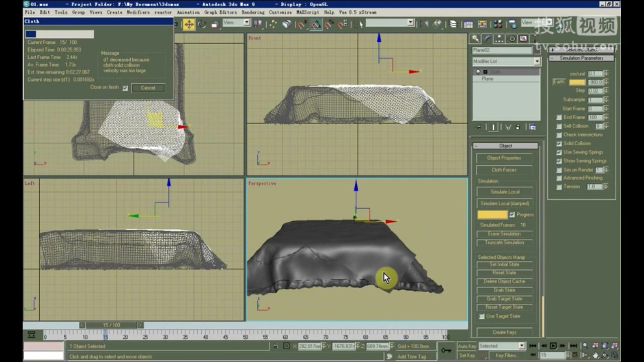Open the reactor menu
This screenshot has height=362, width=644.
tap(164, 12)
